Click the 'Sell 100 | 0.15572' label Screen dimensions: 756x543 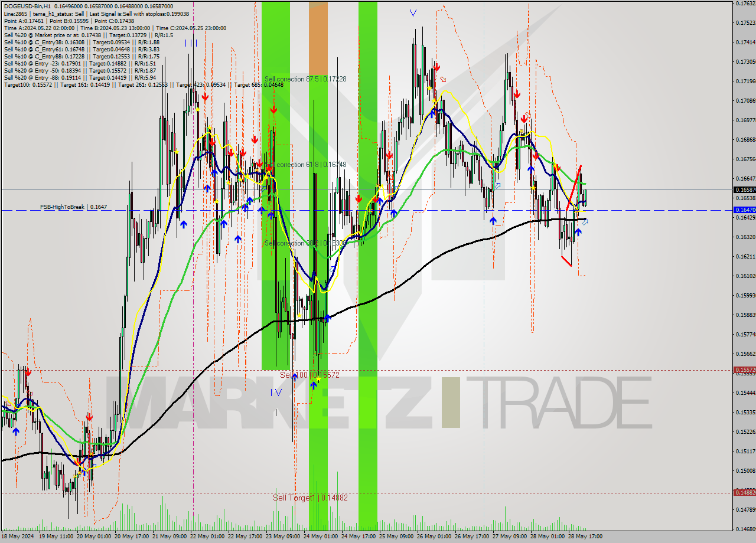click(309, 375)
